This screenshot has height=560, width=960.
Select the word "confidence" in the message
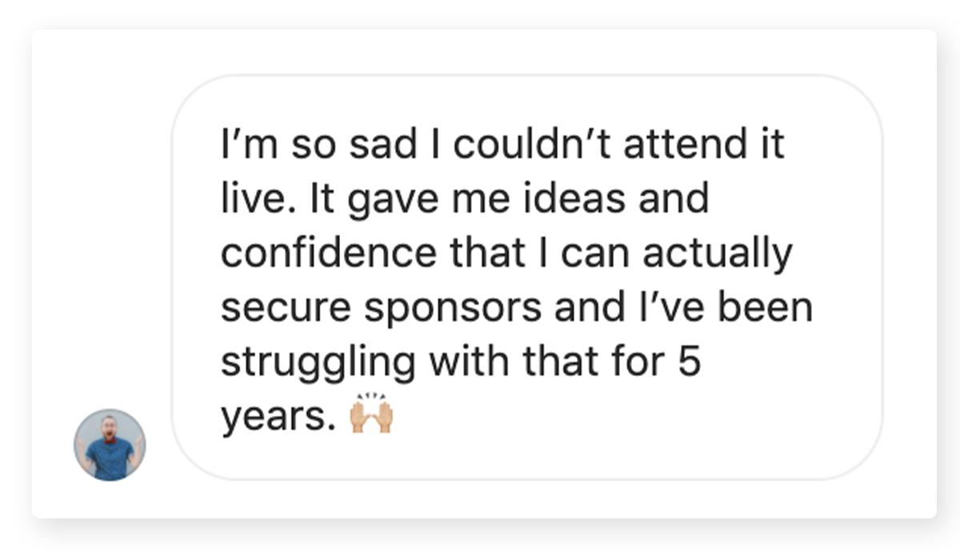pos(329,254)
